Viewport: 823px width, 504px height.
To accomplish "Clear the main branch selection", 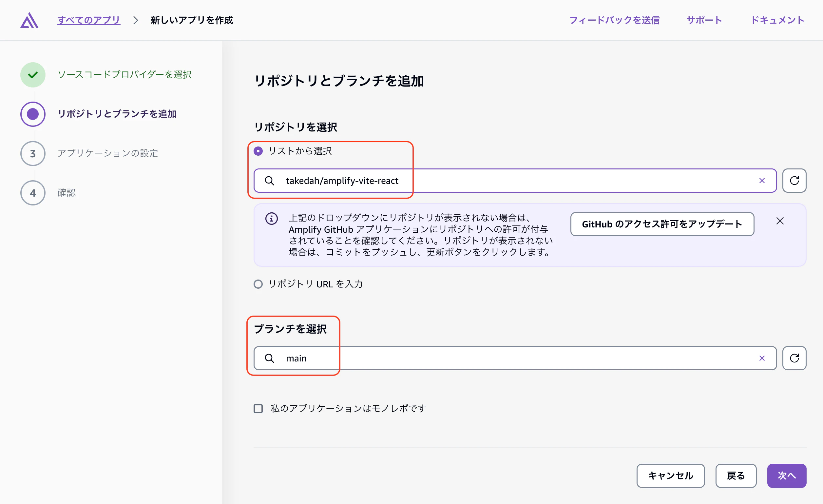I will point(762,359).
